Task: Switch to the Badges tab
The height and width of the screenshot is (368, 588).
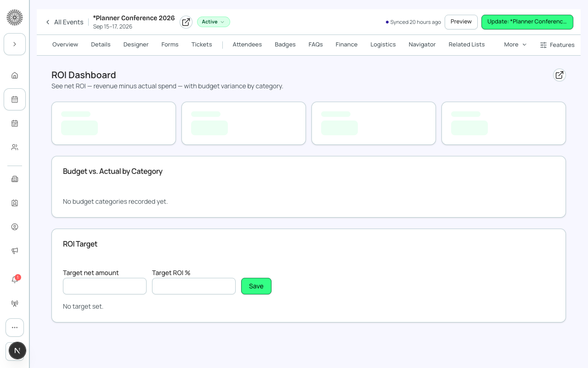Action: tap(285, 45)
